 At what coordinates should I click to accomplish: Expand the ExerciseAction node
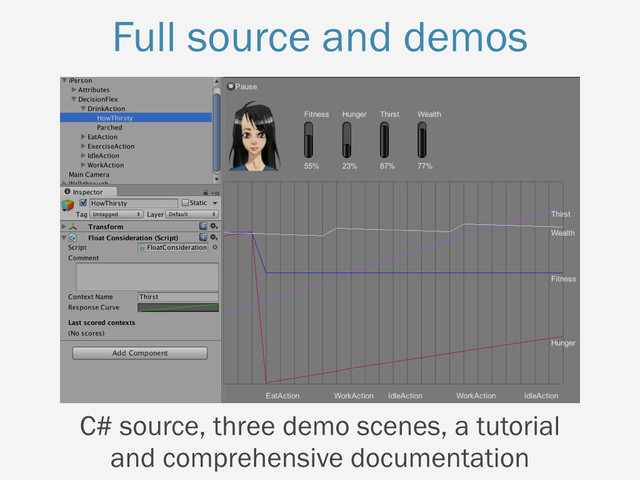tap(83, 146)
